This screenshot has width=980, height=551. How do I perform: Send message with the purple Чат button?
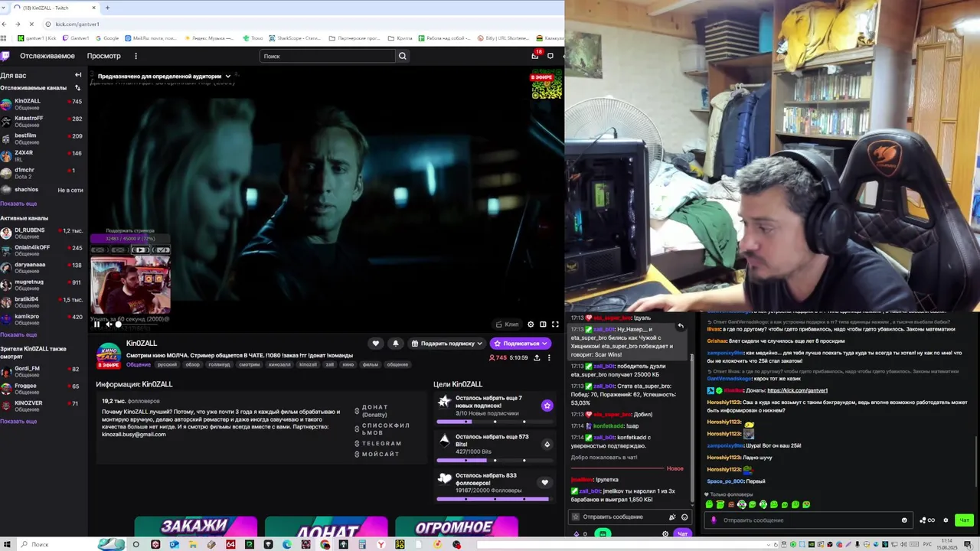coord(682,533)
